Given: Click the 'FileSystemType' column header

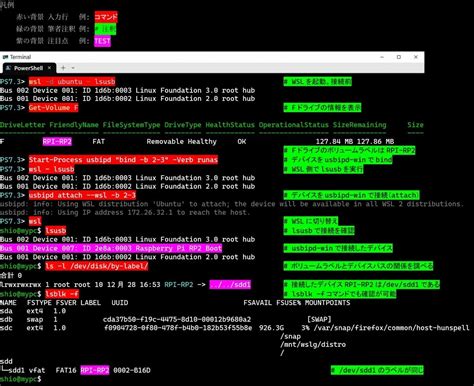Looking at the screenshot, I should pyautogui.click(x=131, y=125).
